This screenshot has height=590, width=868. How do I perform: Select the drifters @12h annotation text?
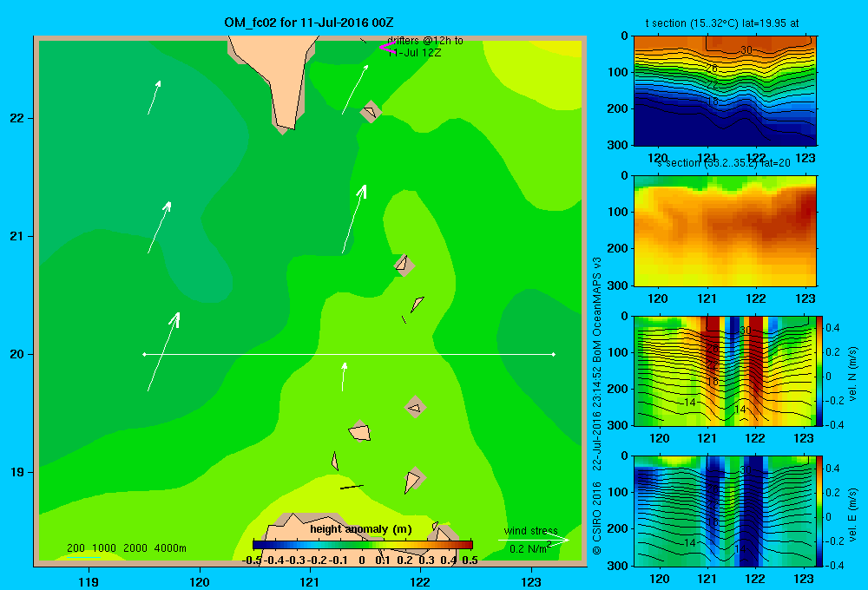point(425,47)
